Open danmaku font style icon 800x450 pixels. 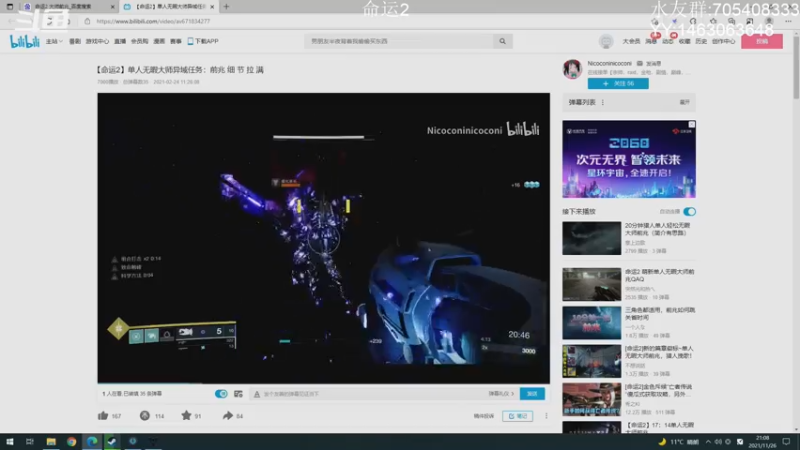[257, 394]
